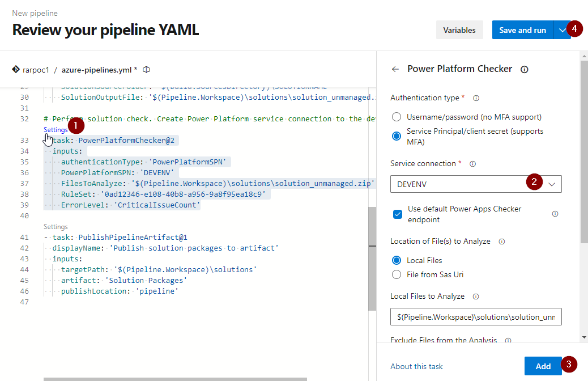
Task: Click the editor horizontal scrollbar
Action: pyautogui.click(x=175, y=379)
